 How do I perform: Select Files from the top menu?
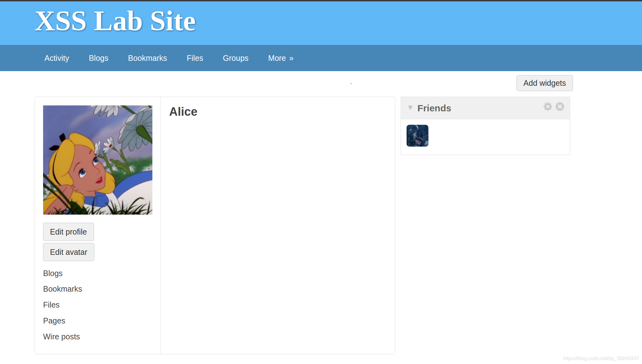point(195,58)
